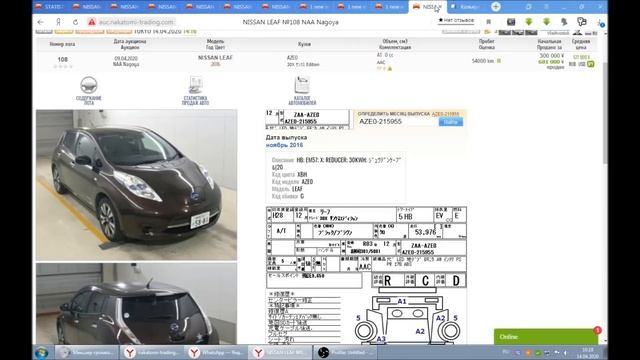Image resolution: width=640 pixels, height=360 pixels.
Task: Open the front view car photo
Action: point(136,185)
